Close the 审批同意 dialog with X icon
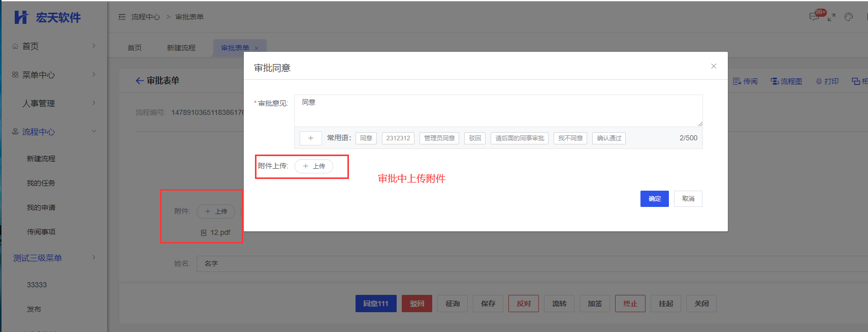This screenshot has height=332, width=868. [714, 66]
